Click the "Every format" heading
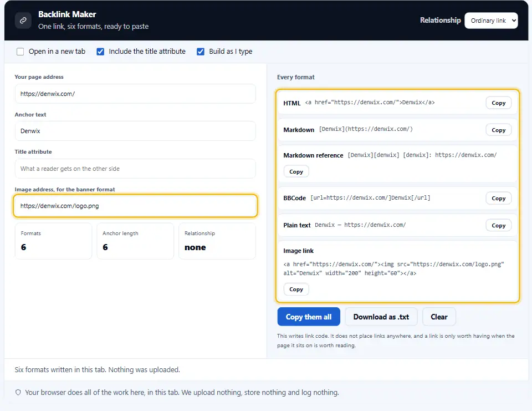532x411 pixels. click(x=296, y=77)
